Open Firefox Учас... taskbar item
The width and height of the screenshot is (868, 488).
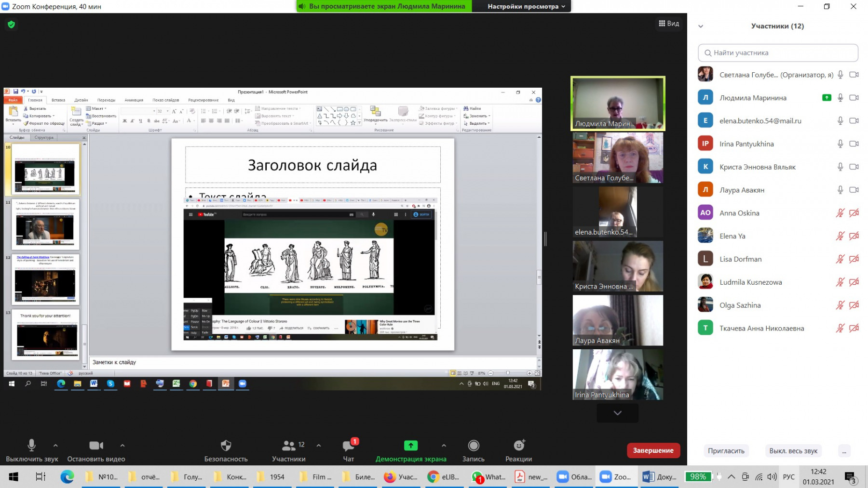point(401,477)
